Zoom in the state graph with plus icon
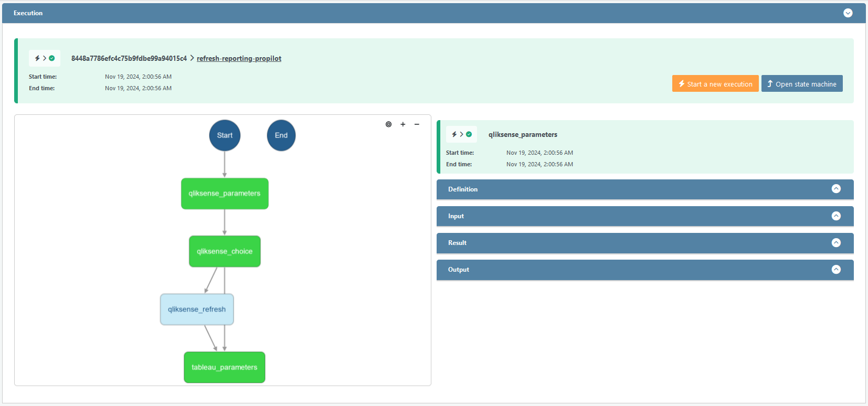Viewport: 868px width, 406px height. (403, 124)
